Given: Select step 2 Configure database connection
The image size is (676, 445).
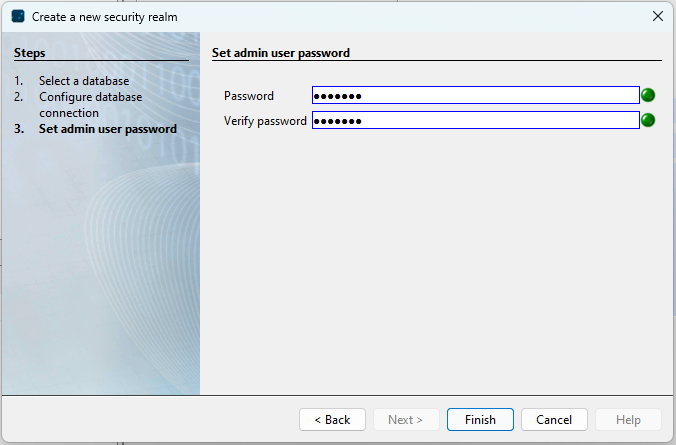Looking at the screenshot, I should point(91,105).
